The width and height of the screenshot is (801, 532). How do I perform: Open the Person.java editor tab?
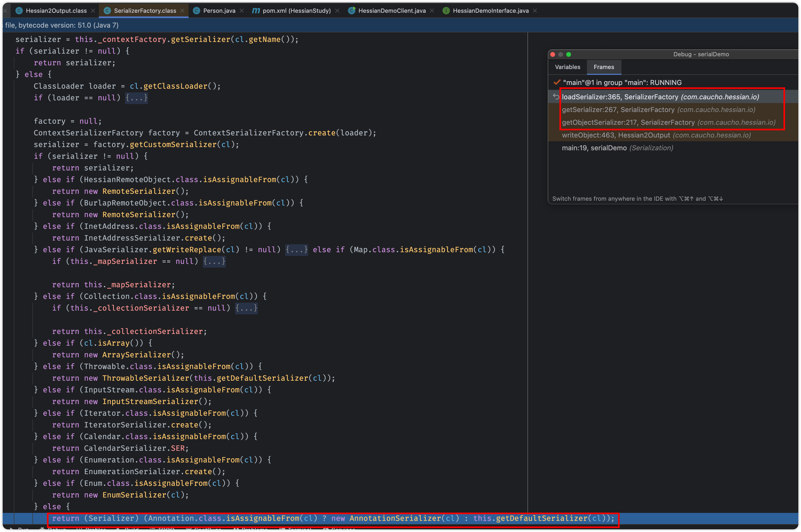pyautogui.click(x=219, y=11)
